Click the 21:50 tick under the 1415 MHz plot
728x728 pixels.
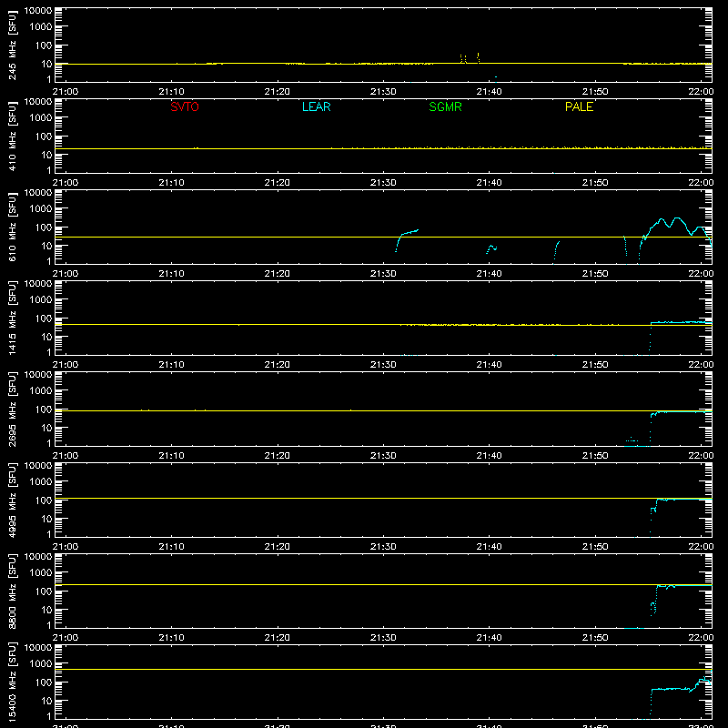(595, 365)
